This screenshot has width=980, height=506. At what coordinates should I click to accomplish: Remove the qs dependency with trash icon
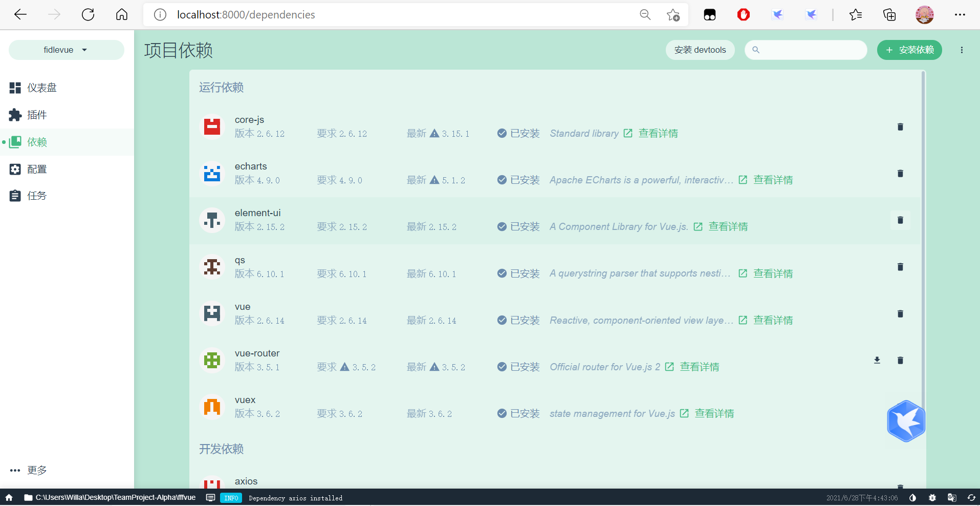pos(900,267)
